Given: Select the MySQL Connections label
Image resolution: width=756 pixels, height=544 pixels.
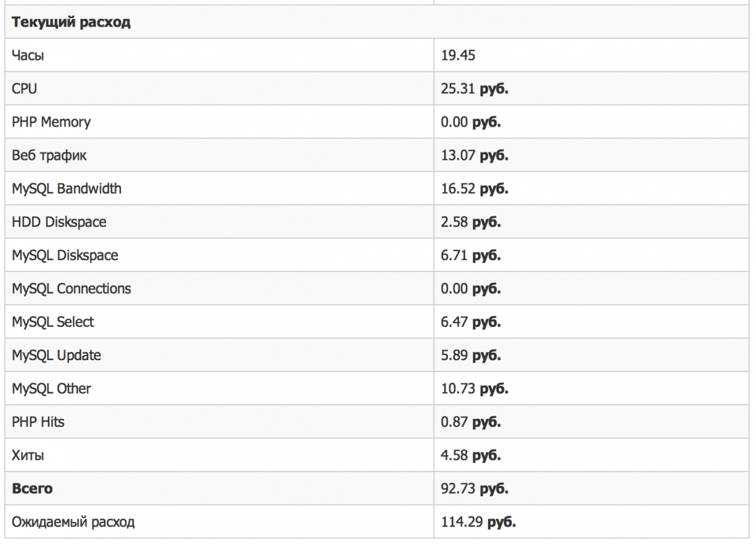Looking at the screenshot, I should pos(72,288).
